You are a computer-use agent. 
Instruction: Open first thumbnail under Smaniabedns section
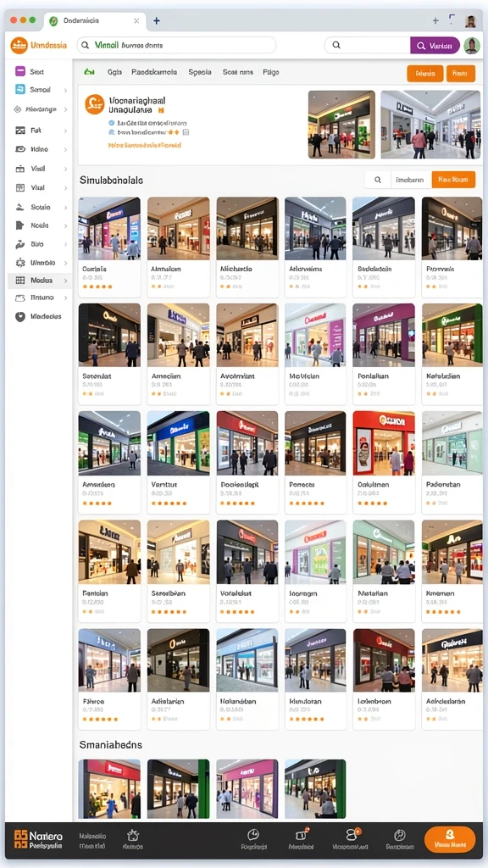(109, 789)
